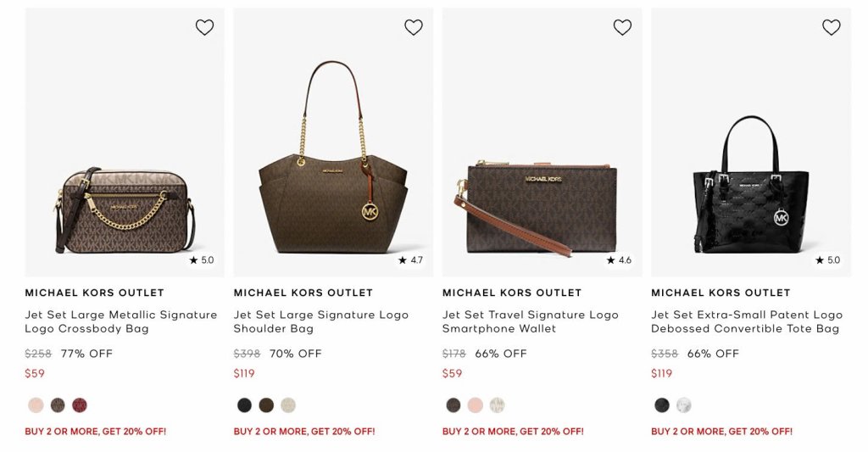Open the Jet Set Large Signature Logo Shoulder Bag link
This screenshot has width=868, height=452.
tap(320, 321)
